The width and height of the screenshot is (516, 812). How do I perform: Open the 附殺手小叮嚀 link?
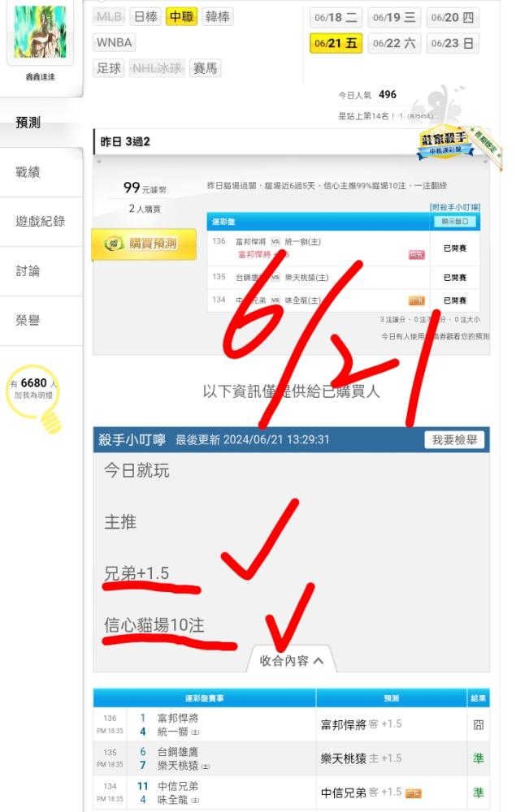[x=455, y=207]
